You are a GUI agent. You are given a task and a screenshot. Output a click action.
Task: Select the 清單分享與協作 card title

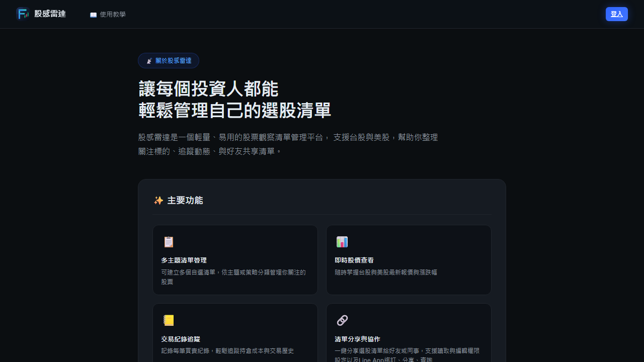(357, 339)
